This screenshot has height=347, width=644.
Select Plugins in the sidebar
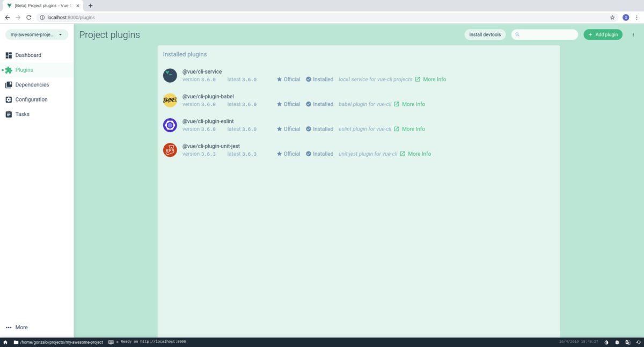pyautogui.click(x=36, y=70)
